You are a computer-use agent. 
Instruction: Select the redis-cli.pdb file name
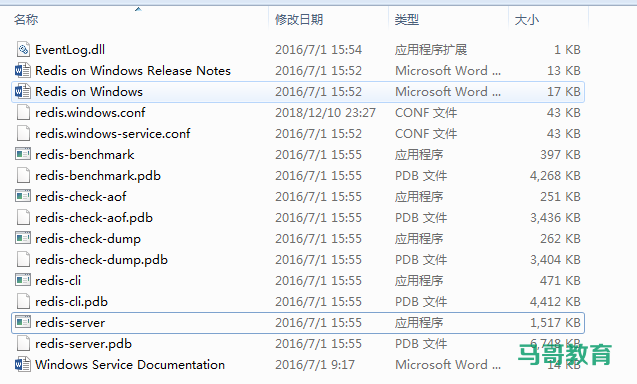[71, 302]
